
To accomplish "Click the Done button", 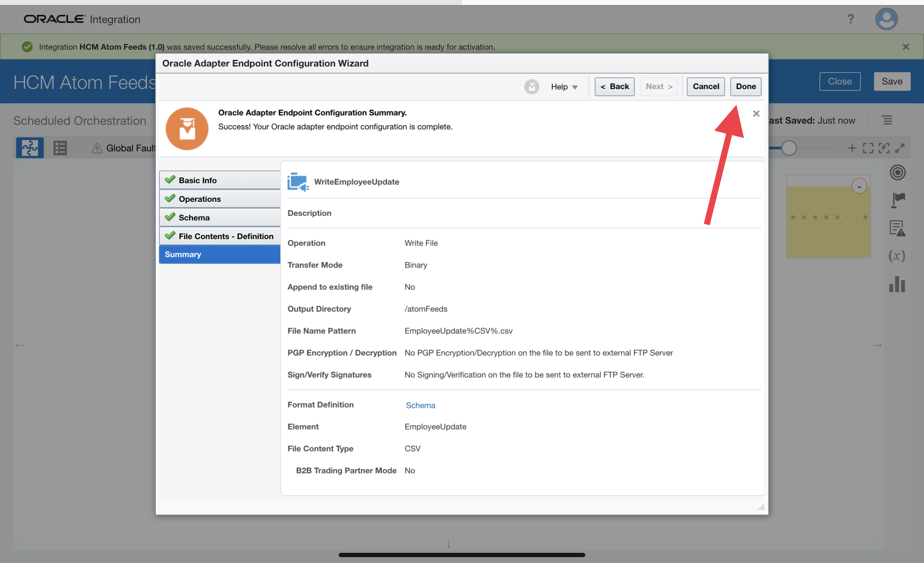I will pyautogui.click(x=745, y=86).
